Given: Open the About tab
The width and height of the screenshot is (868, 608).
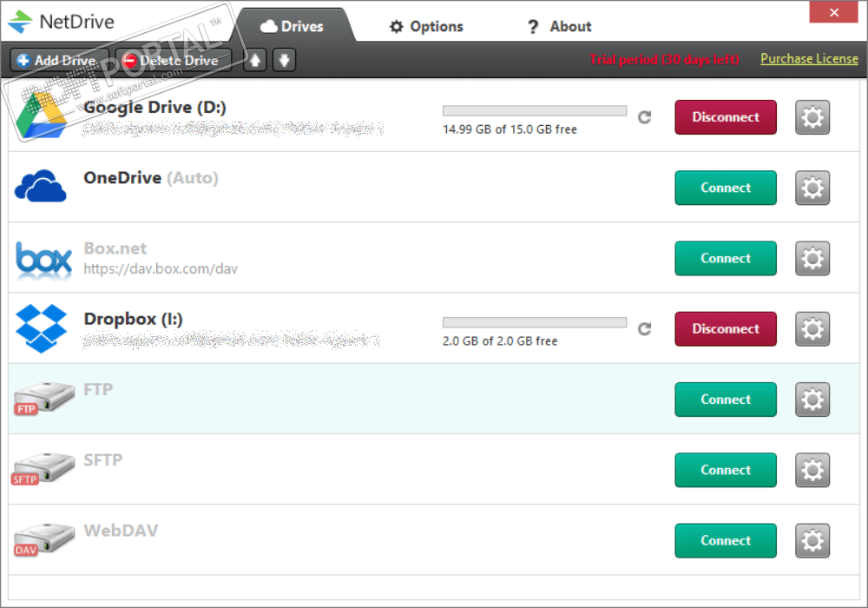Looking at the screenshot, I should pos(560,26).
